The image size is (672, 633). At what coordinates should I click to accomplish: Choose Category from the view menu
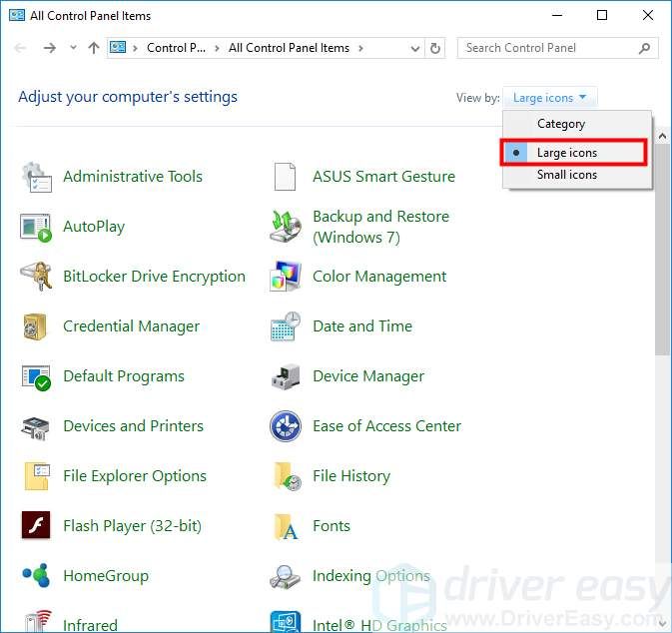pos(561,124)
